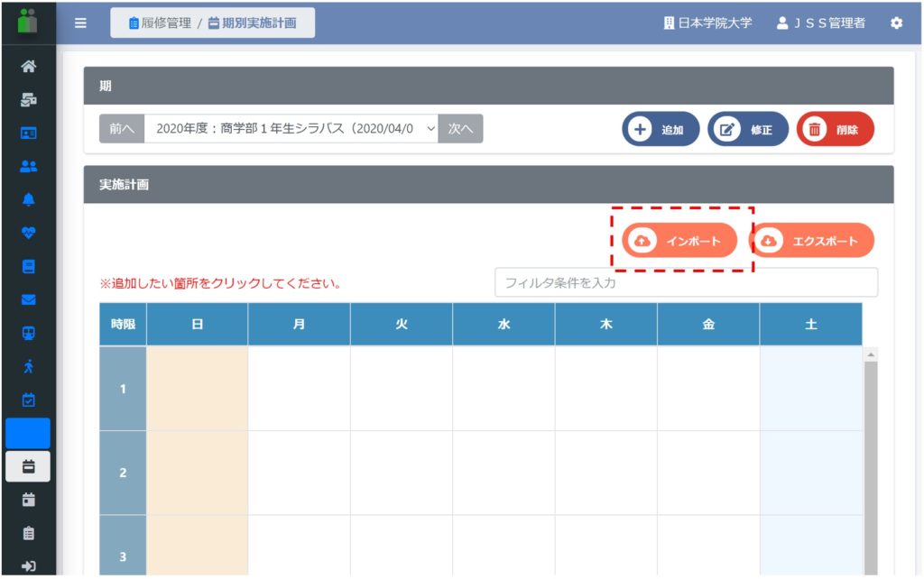The image size is (924, 579).
Task: Click the 土 column header
Action: 811,324
